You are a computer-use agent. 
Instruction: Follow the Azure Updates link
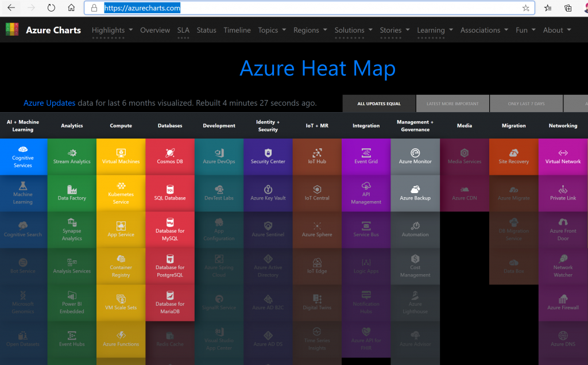tap(49, 103)
